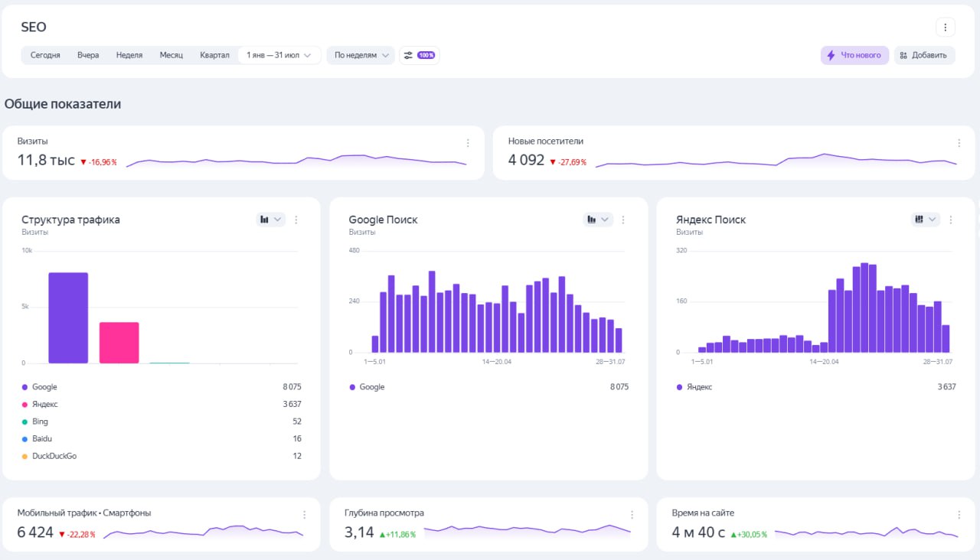Toggle the Яндекс series in Структура трафика legend
980x560 pixels.
44,404
